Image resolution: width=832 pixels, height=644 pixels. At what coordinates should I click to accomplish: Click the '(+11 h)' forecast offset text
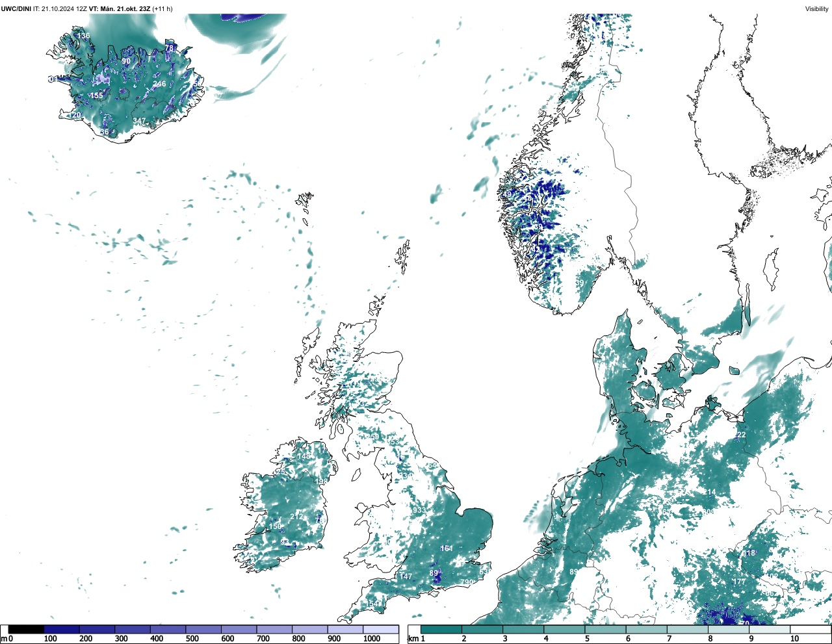162,9
